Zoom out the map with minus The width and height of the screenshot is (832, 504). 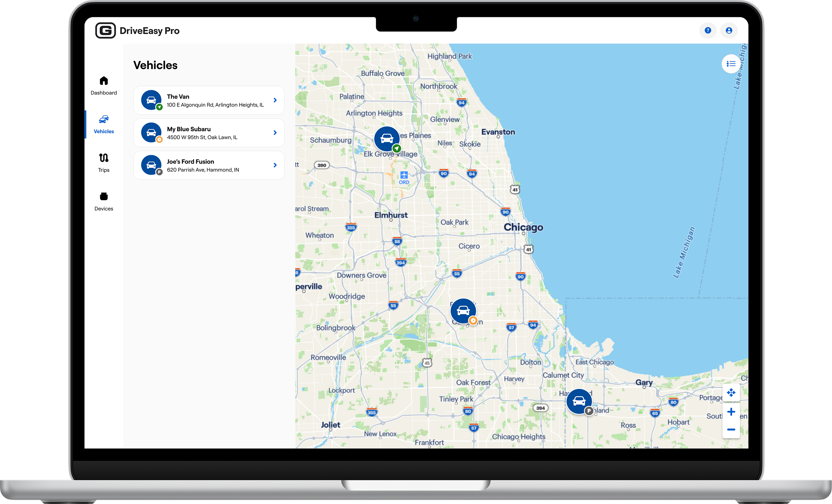point(731,429)
